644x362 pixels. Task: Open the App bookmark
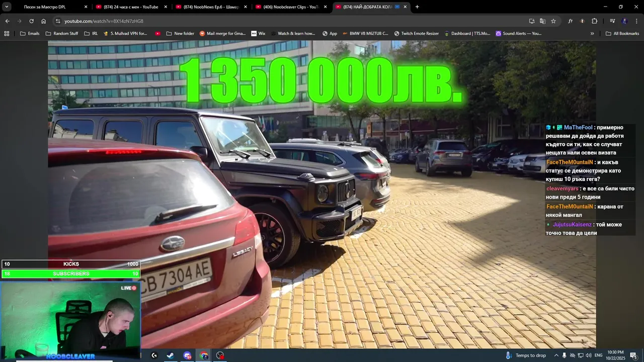point(330,34)
